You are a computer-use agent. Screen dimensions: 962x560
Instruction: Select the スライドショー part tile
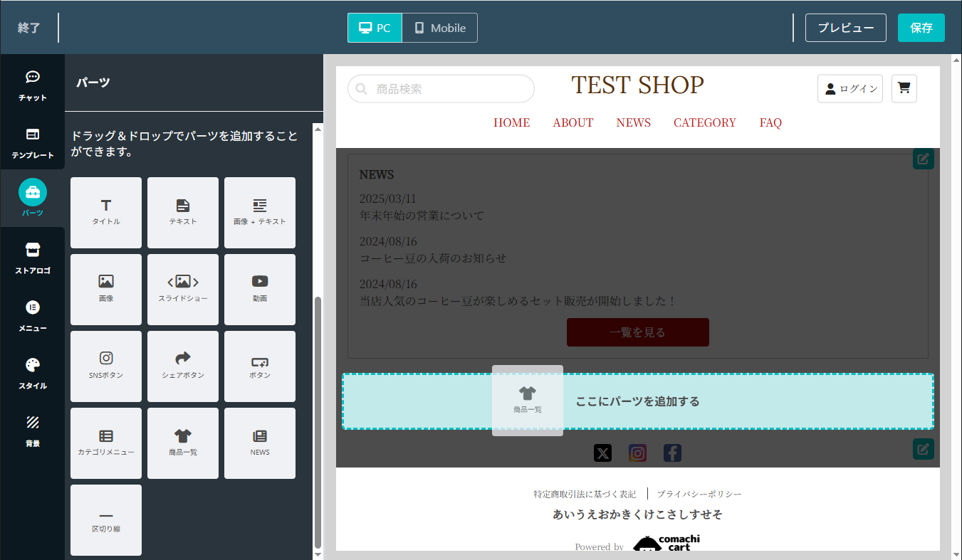(183, 289)
